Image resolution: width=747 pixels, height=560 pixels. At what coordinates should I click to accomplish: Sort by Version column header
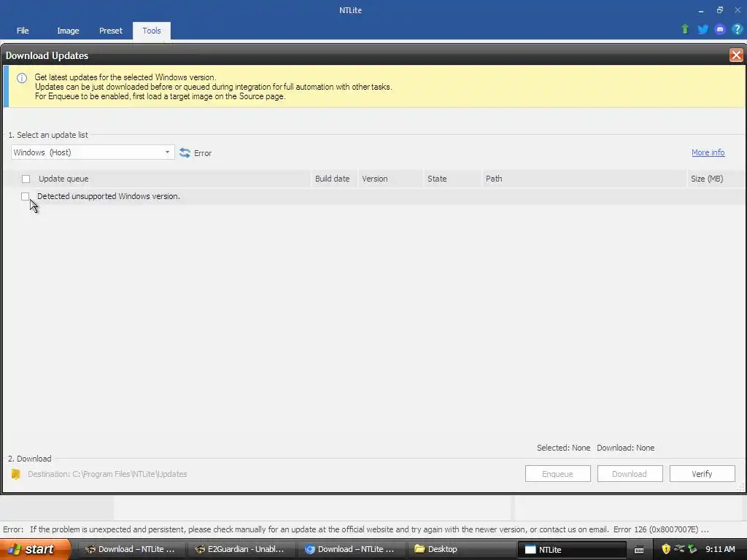click(x=374, y=179)
